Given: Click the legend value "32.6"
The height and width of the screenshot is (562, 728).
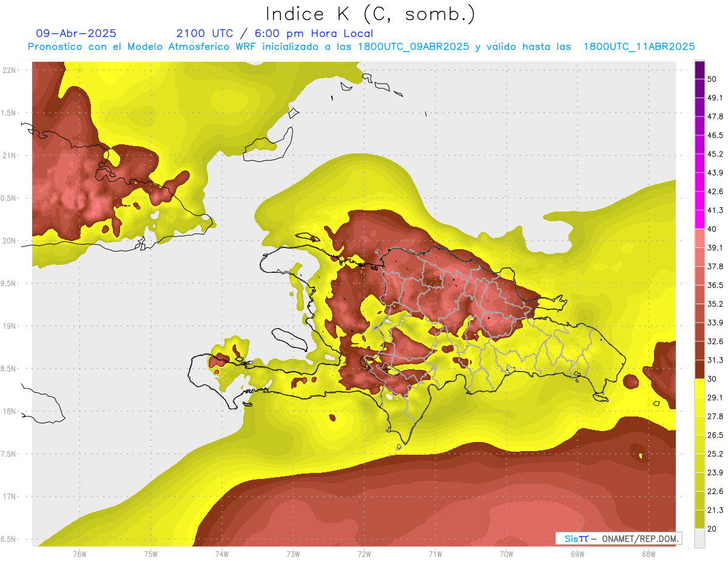Looking at the screenshot, I should [715, 341].
